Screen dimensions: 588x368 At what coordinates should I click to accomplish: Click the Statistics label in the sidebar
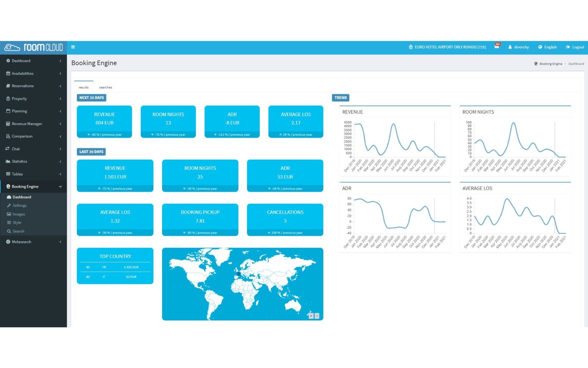pyautogui.click(x=19, y=162)
